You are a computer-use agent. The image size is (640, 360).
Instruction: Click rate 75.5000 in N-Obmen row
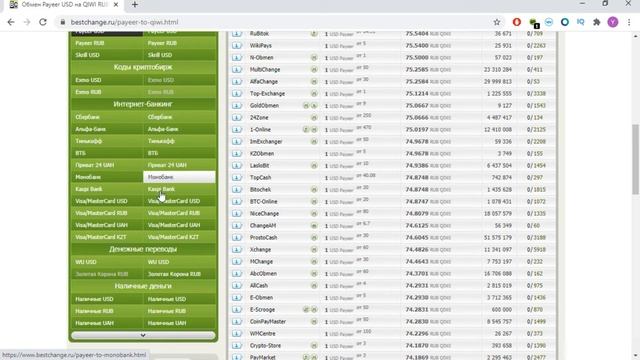click(417, 58)
